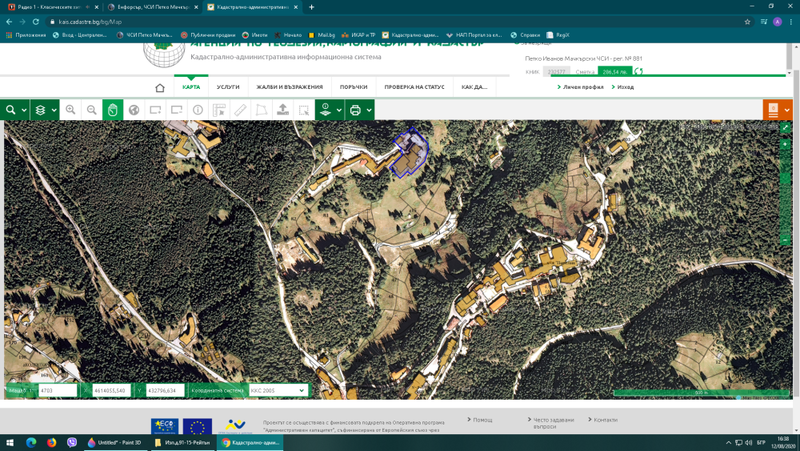Activate the info identify tool
800x451 pixels.
(198, 110)
